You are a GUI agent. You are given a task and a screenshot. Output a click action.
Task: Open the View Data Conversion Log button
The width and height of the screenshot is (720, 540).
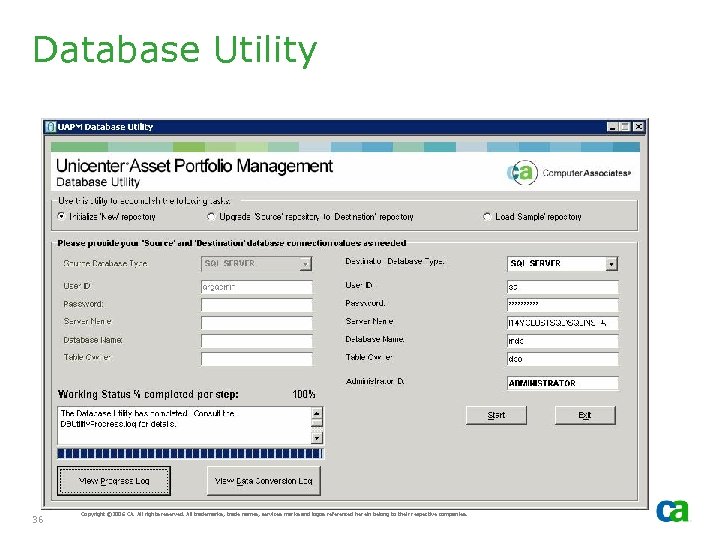coord(264,481)
